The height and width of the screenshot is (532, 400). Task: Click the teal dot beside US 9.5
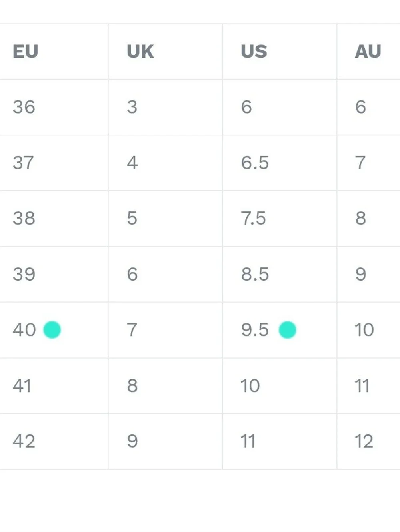(x=287, y=330)
